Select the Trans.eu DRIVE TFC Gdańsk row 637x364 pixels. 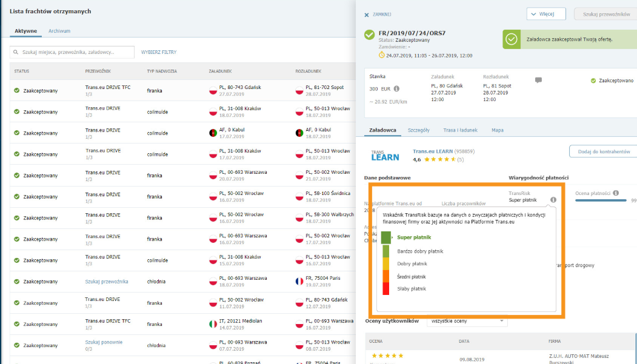point(183,90)
